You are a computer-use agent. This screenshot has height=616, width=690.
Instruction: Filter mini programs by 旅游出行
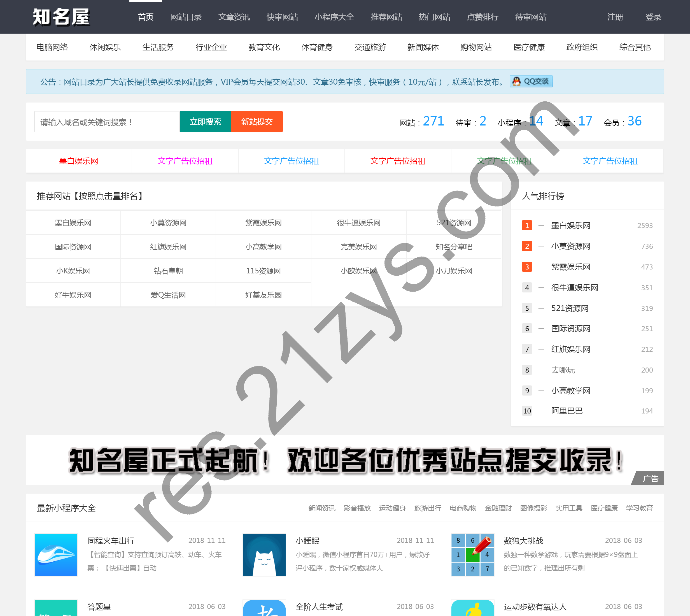pos(428,508)
